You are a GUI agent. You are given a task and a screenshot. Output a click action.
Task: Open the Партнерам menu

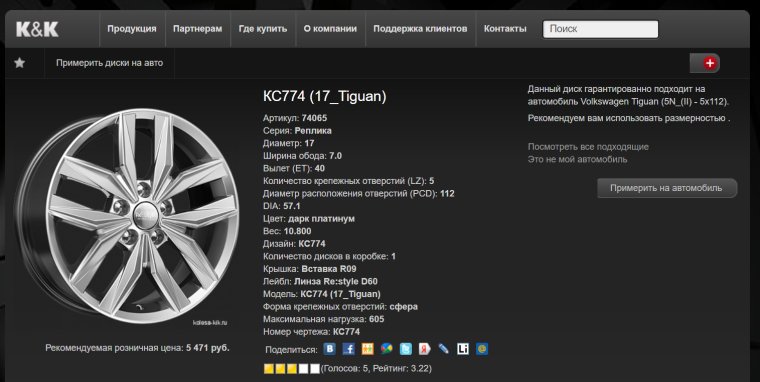198,29
